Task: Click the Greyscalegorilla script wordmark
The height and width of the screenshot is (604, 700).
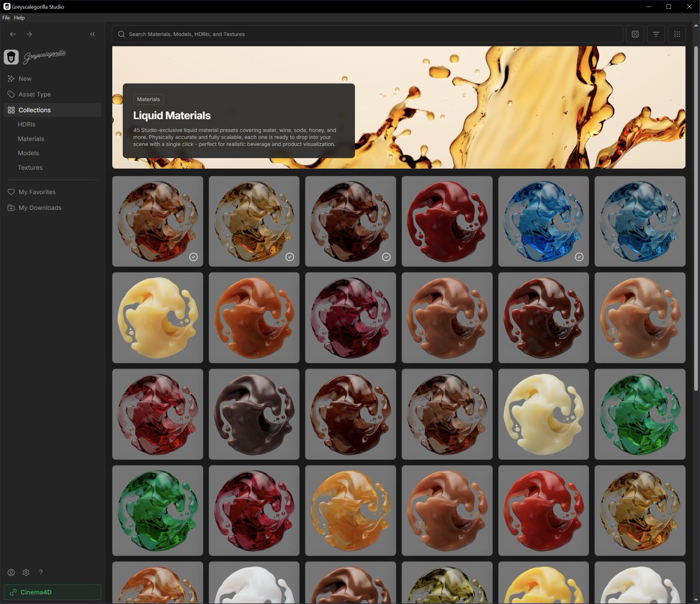Action: click(x=44, y=56)
